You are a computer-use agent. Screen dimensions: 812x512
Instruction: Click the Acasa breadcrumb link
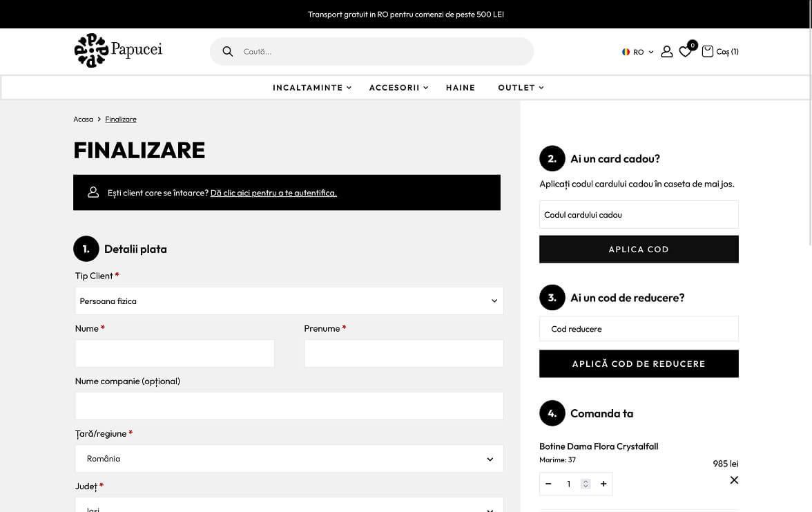coord(83,120)
